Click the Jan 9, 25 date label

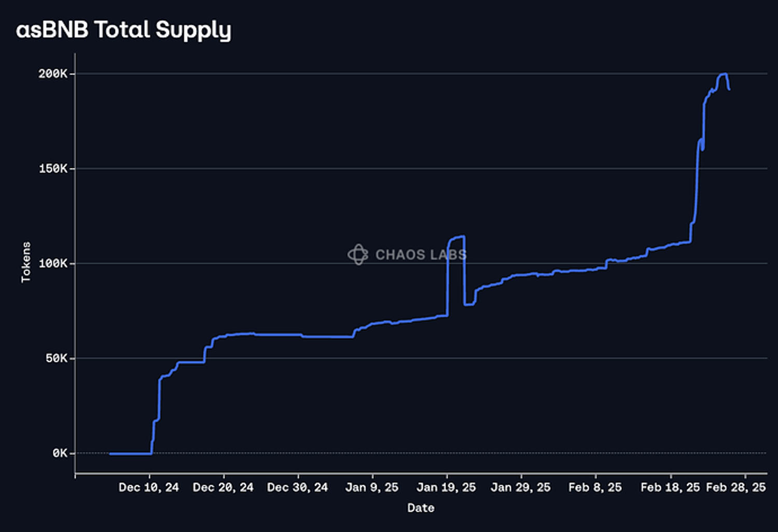372,487
